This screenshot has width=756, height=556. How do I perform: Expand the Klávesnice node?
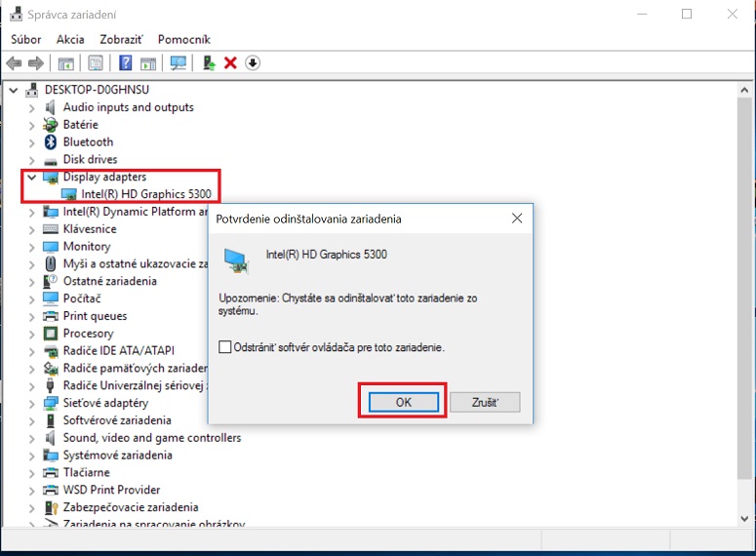click(32, 230)
